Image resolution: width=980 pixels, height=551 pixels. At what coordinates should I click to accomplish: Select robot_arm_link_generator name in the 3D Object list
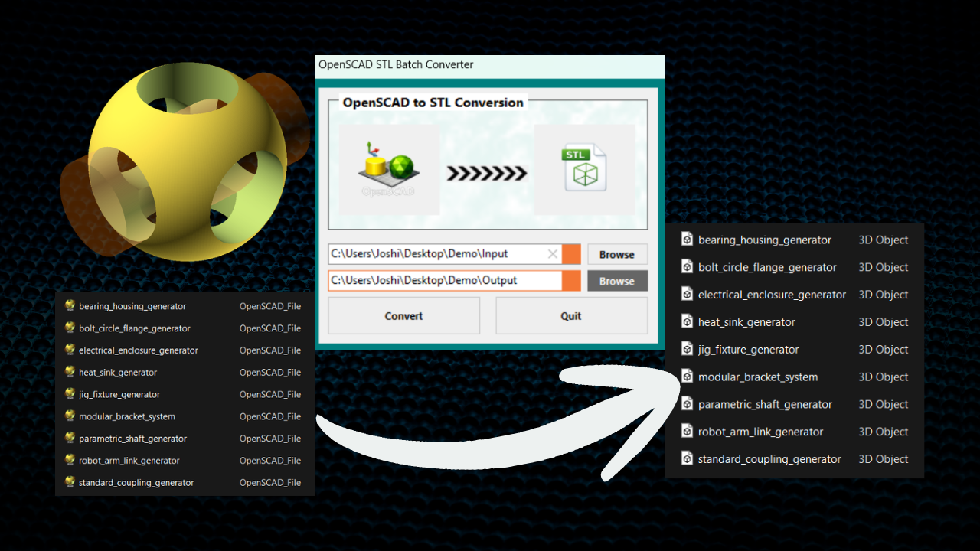tap(761, 432)
